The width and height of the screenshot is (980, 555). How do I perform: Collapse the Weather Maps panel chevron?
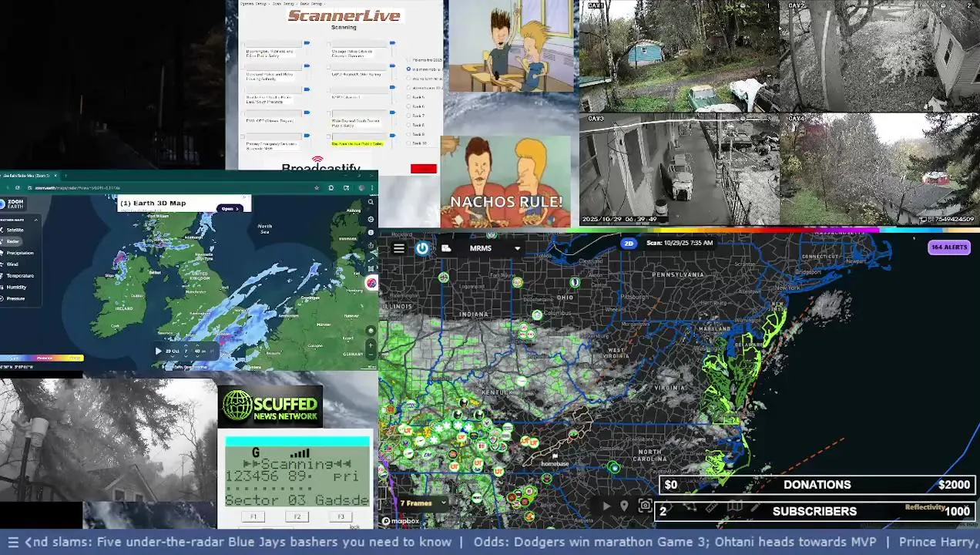point(36,220)
